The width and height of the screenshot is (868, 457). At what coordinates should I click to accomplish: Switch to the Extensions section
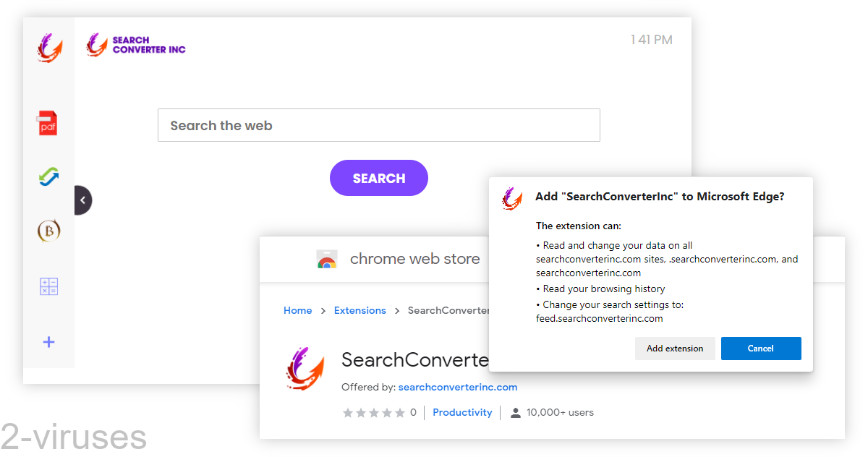click(359, 310)
